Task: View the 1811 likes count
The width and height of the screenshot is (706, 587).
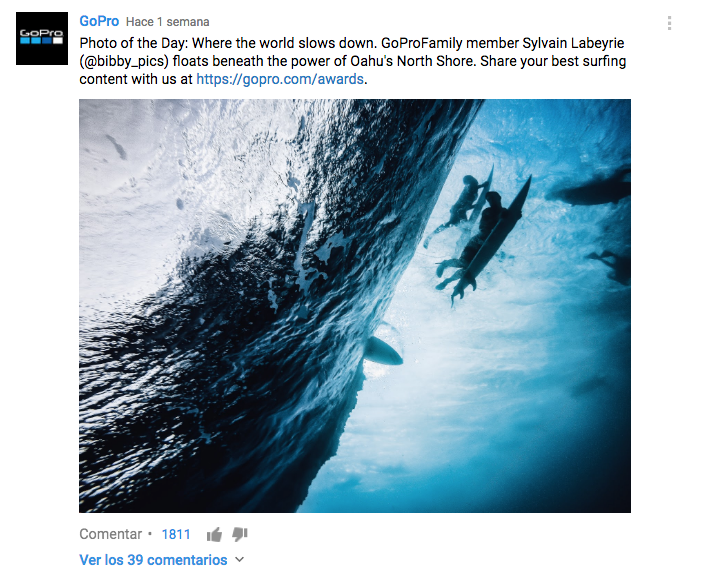Action: (176, 534)
